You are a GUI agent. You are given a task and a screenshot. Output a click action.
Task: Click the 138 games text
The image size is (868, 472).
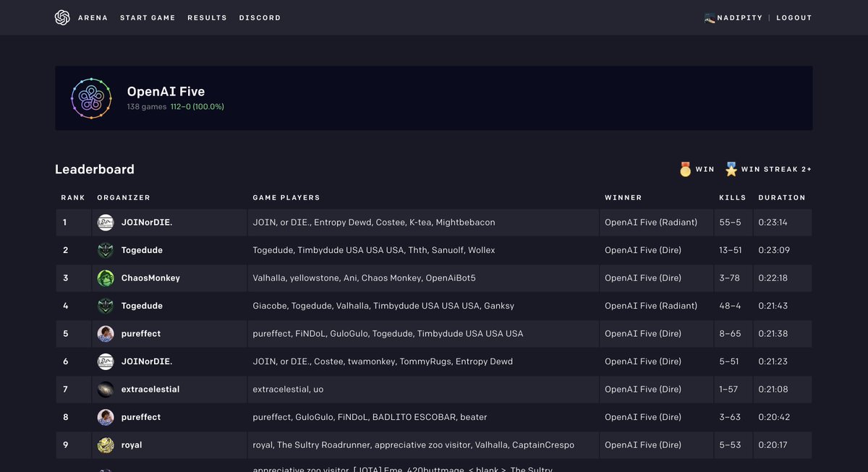click(x=147, y=107)
